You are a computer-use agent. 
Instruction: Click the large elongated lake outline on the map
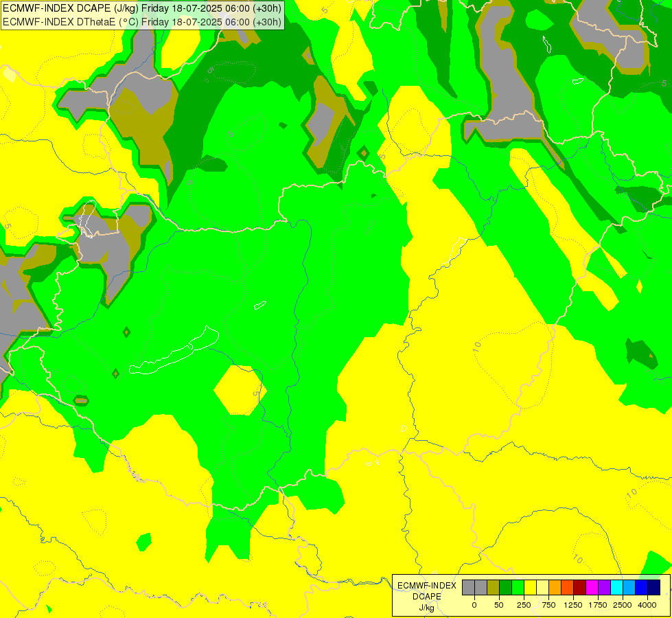click(174, 352)
